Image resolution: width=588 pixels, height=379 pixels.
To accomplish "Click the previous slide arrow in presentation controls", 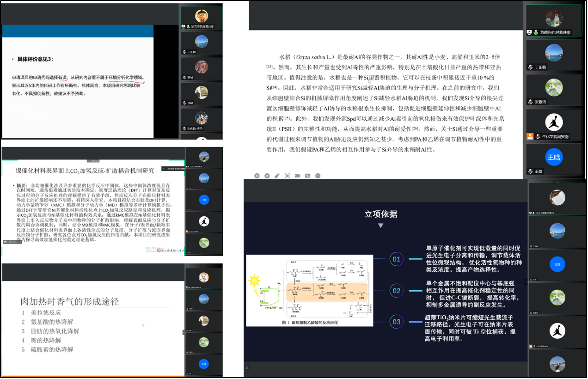I will click(257, 176).
